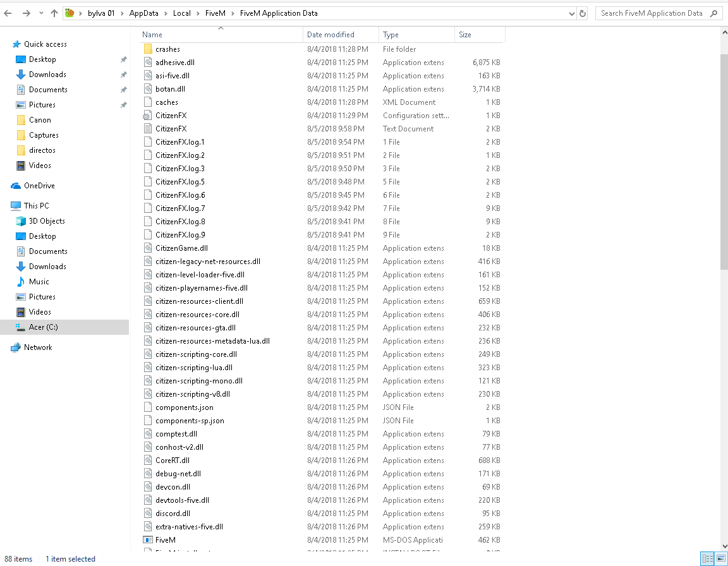Open the Captures folder in sidebar
This screenshot has width=728, height=566.
(44, 135)
